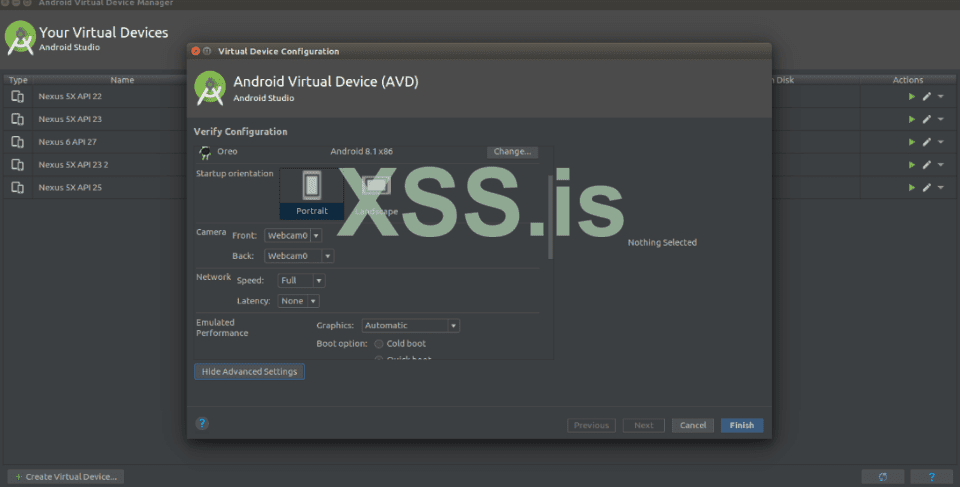Click the Finish button
The height and width of the screenshot is (487, 960).
point(741,425)
